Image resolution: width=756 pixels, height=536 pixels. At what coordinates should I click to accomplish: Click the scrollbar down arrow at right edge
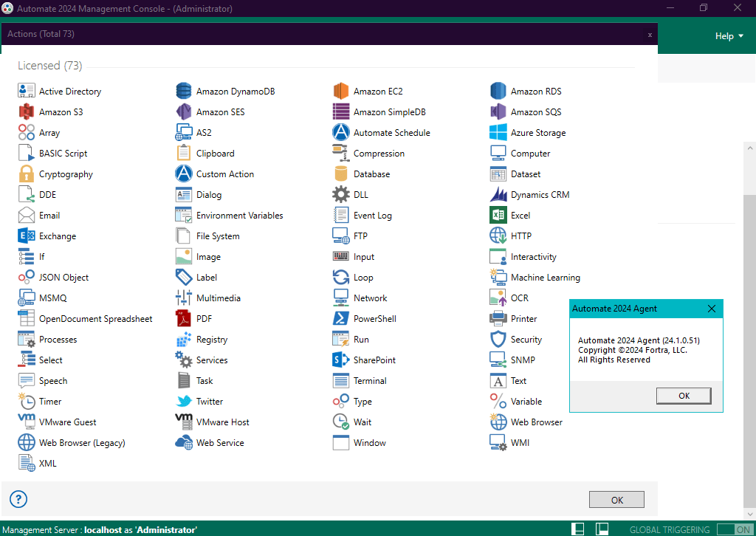750,514
